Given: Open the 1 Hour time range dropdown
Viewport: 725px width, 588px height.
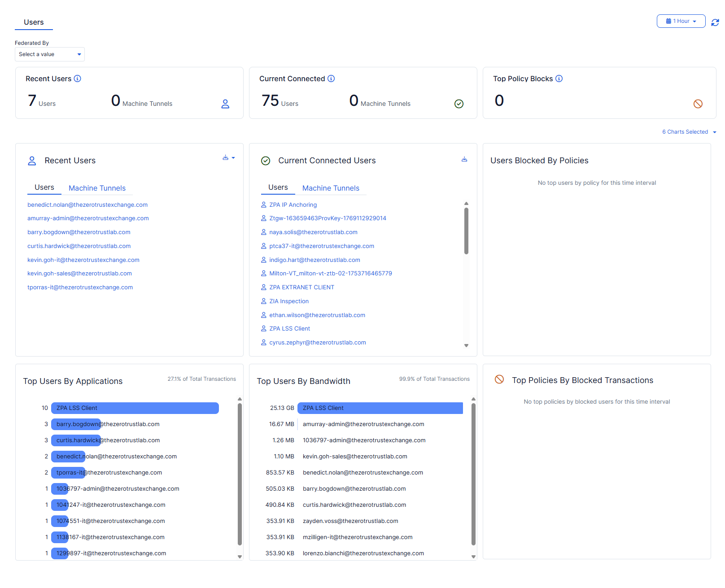Looking at the screenshot, I should point(681,21).
